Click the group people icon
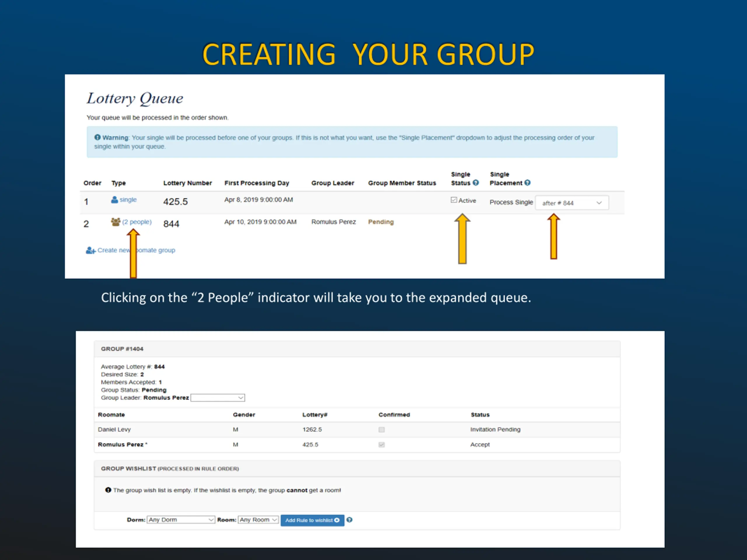Screen dimensions: 747x560 point(116,222)
